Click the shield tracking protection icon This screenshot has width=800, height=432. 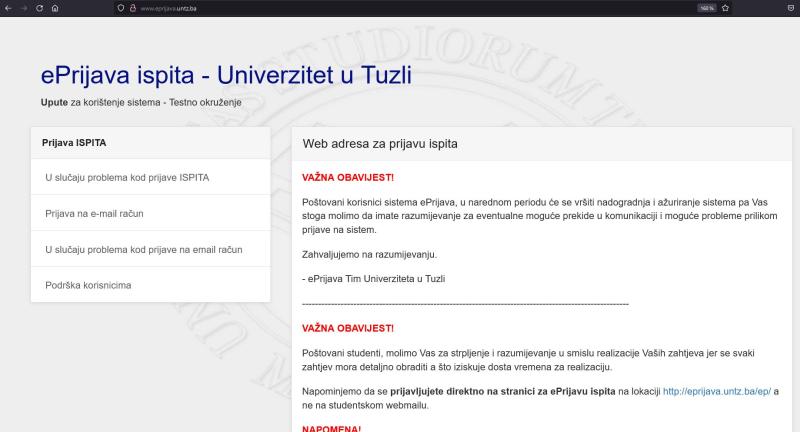121,8
